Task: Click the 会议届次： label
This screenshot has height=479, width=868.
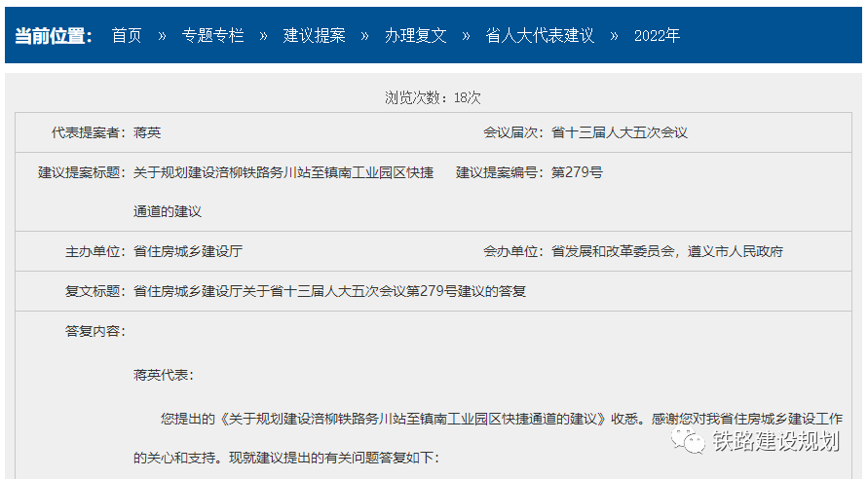Action: (x=513, y=132)
